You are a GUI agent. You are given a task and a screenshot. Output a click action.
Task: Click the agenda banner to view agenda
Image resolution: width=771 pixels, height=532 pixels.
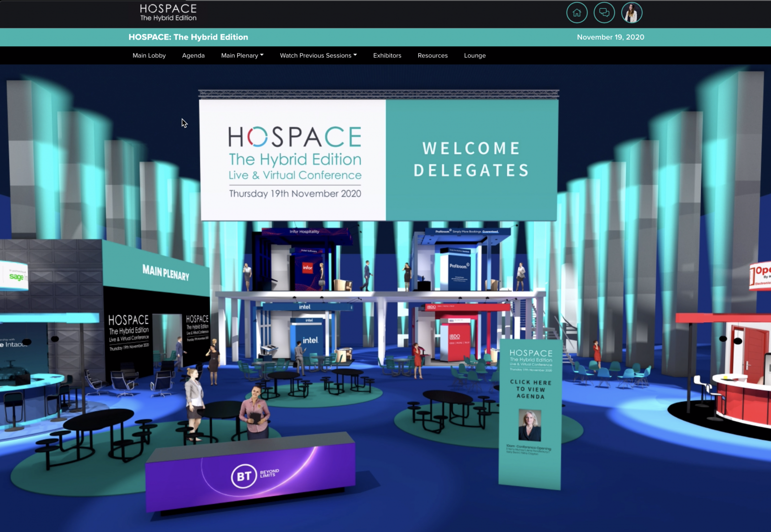pos(530,413)
